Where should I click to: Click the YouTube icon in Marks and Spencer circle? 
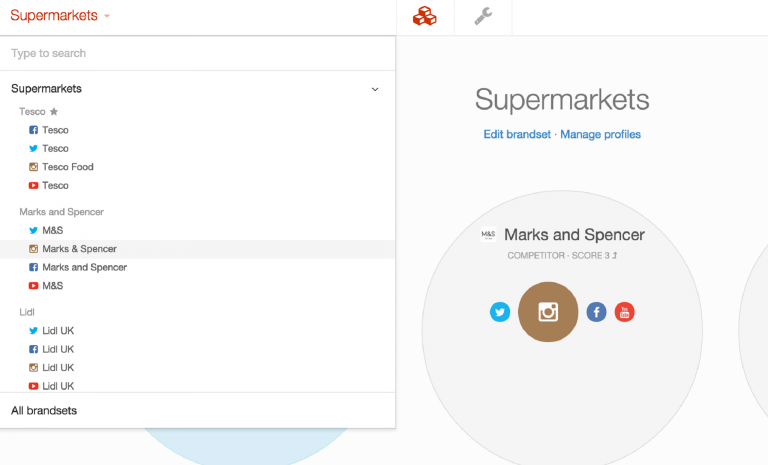pos(624,312)
